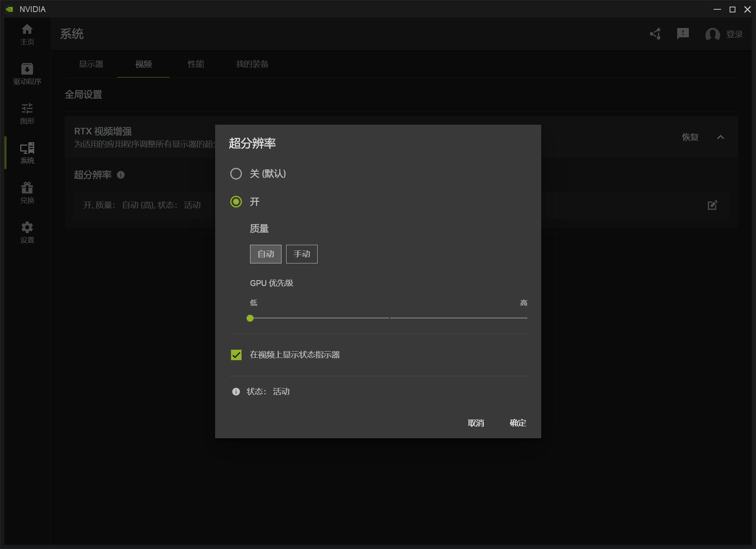Click the feedback exclamation icon

pyautogui.click(x=683, y=34)
